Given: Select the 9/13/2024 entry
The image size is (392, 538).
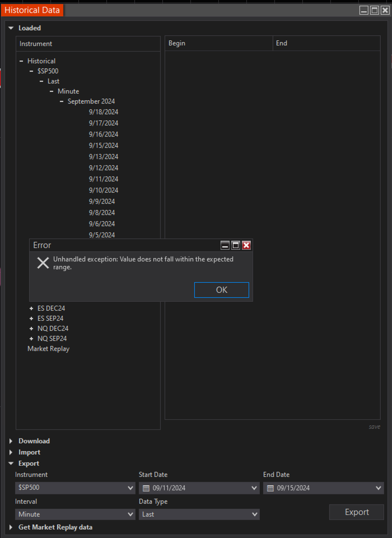Looking at the screenshot, I should click(x=104, y=157).
